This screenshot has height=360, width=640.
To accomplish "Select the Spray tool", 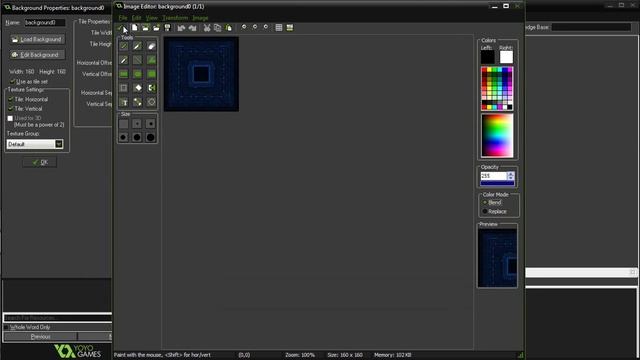I will 137,47.
